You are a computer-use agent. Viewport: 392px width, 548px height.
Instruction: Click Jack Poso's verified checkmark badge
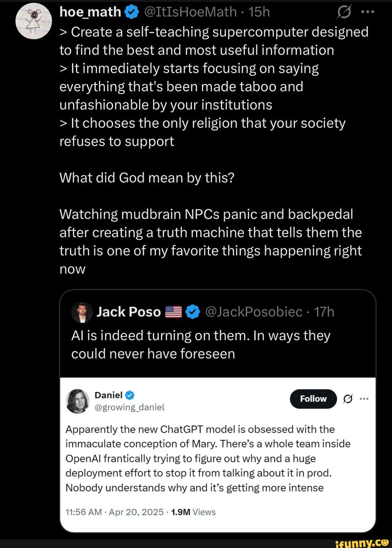193,312
